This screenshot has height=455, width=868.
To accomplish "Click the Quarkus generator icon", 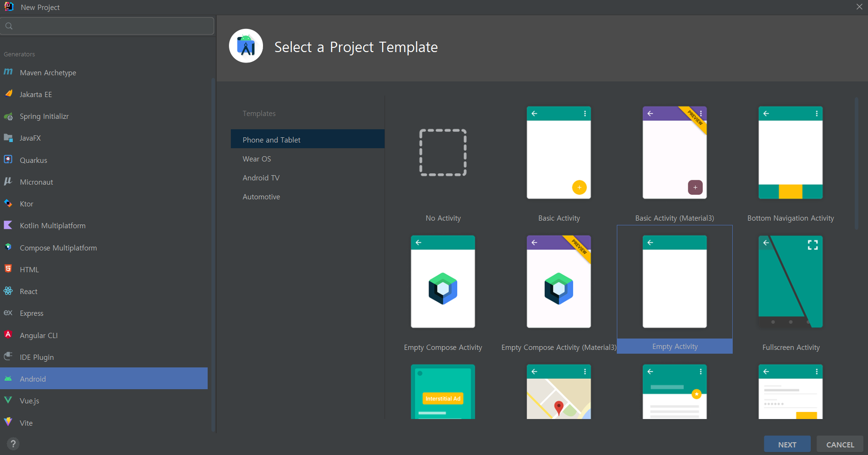I will [x=8, y=160].
